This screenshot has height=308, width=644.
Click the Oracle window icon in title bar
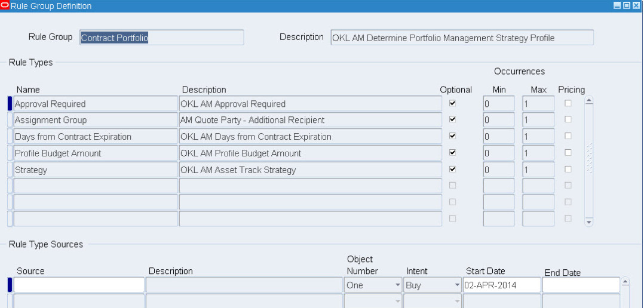5,6
